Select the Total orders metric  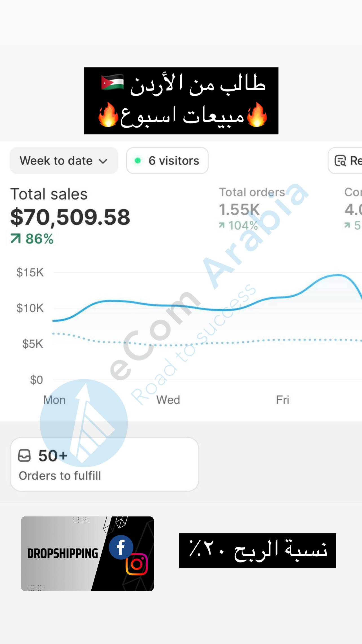[252, 192]
